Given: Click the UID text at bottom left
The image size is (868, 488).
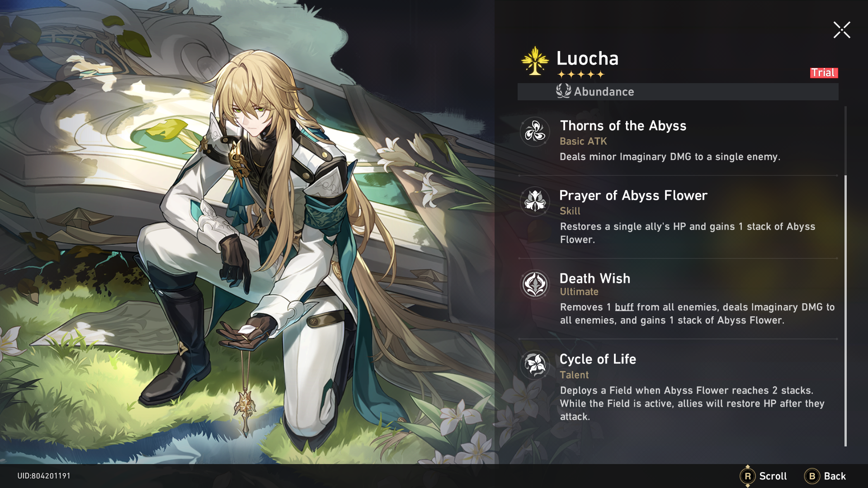Looking at the screenshot, I should tap(44, 476).
